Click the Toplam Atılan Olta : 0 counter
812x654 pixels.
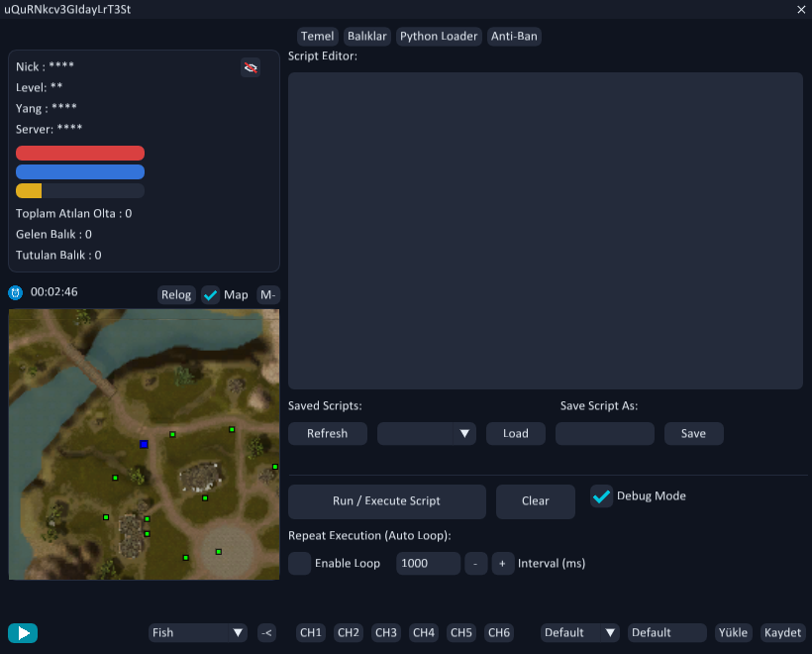[x=73, y=213]
